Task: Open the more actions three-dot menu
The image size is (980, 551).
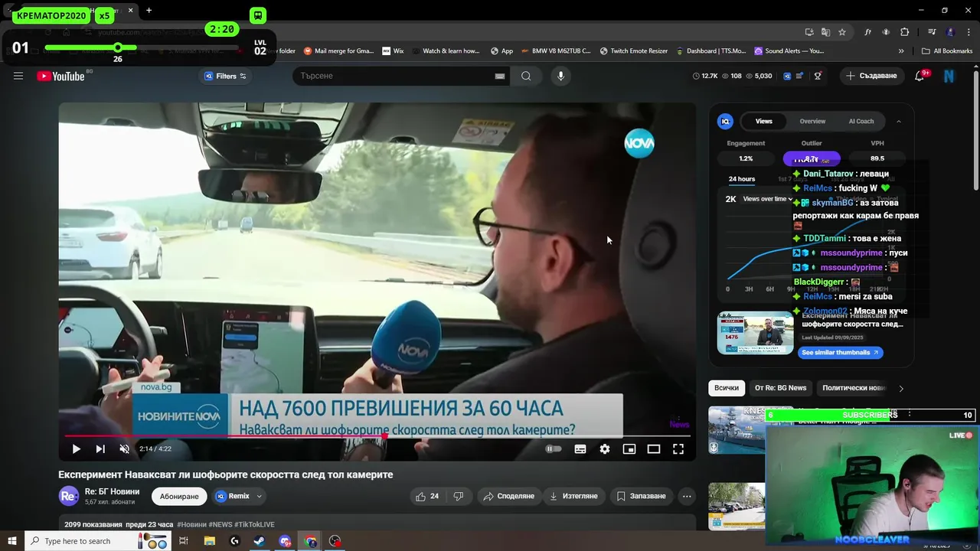Action: 687,496
